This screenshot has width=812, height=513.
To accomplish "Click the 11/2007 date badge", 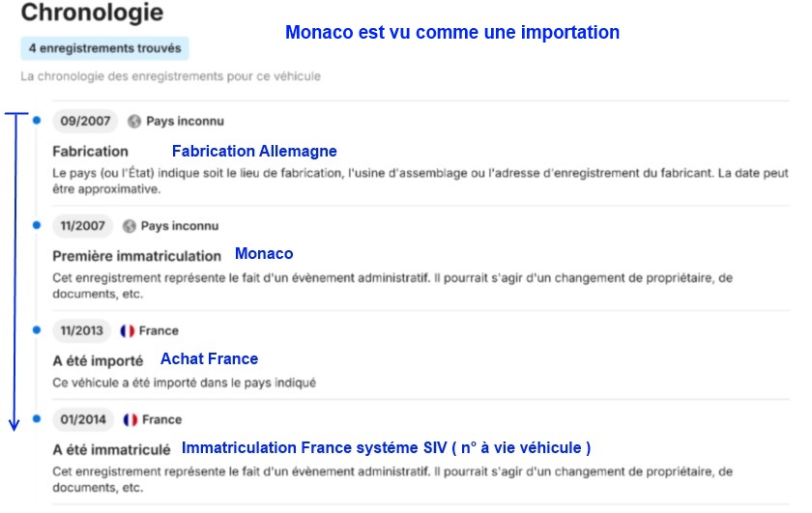I will [82, 226].
